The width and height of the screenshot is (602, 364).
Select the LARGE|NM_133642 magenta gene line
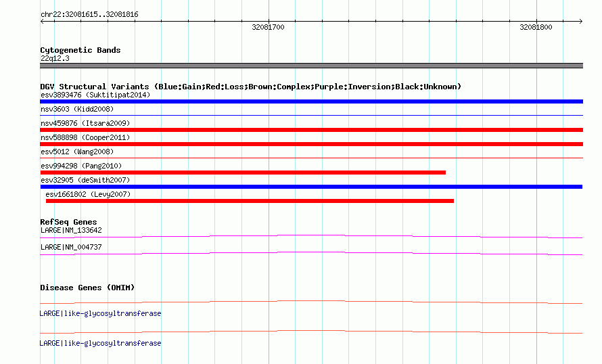coord(311,237)
